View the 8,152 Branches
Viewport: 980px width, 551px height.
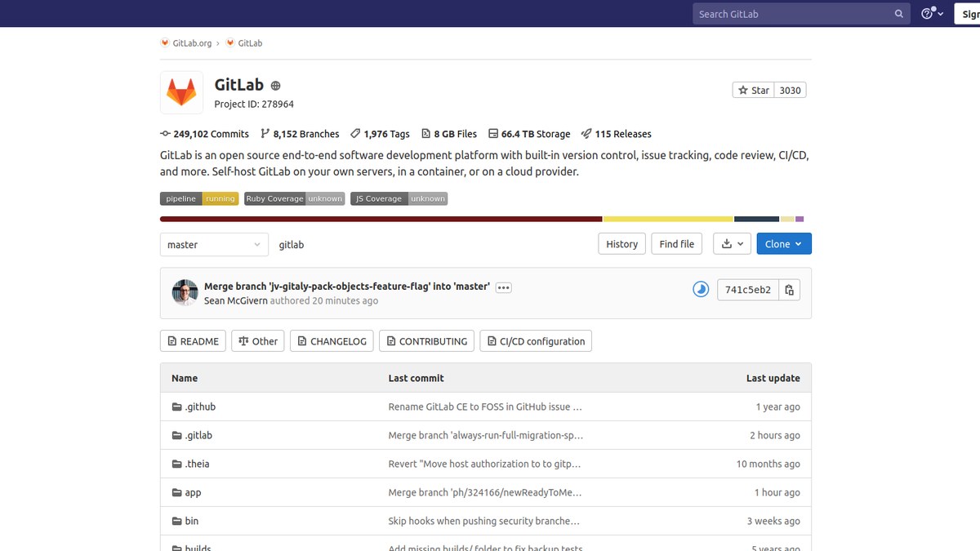300,134
